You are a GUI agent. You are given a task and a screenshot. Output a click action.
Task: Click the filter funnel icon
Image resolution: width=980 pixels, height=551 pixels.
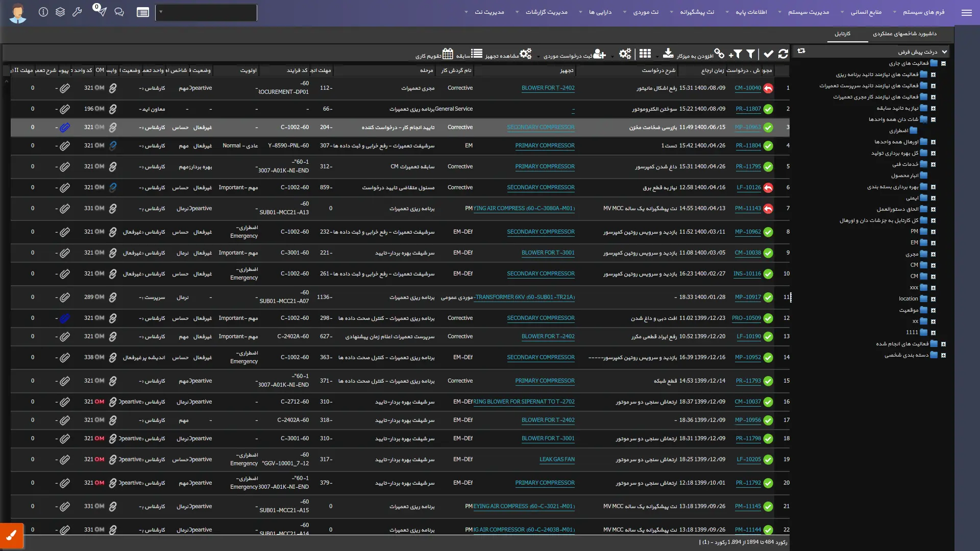click(750, 54)
